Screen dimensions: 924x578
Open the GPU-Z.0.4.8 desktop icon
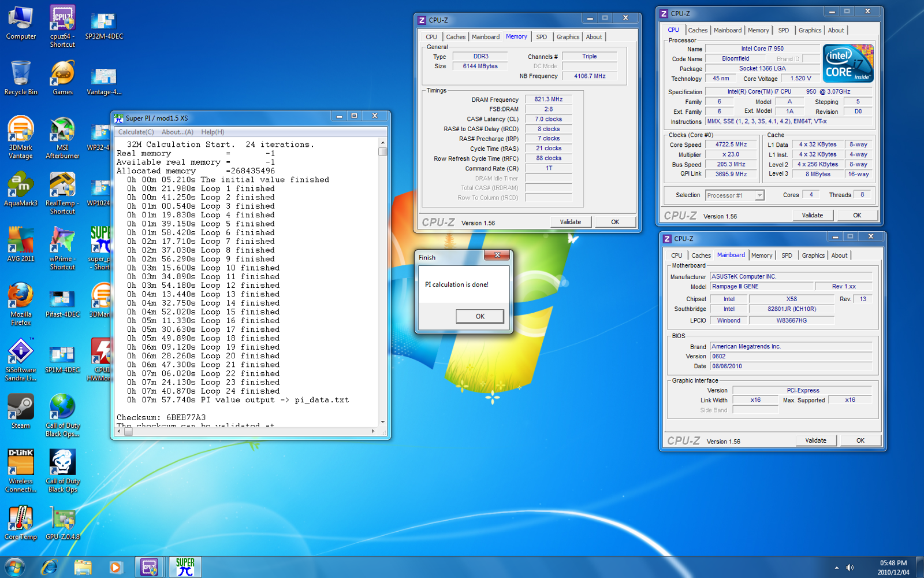[62, 523]
